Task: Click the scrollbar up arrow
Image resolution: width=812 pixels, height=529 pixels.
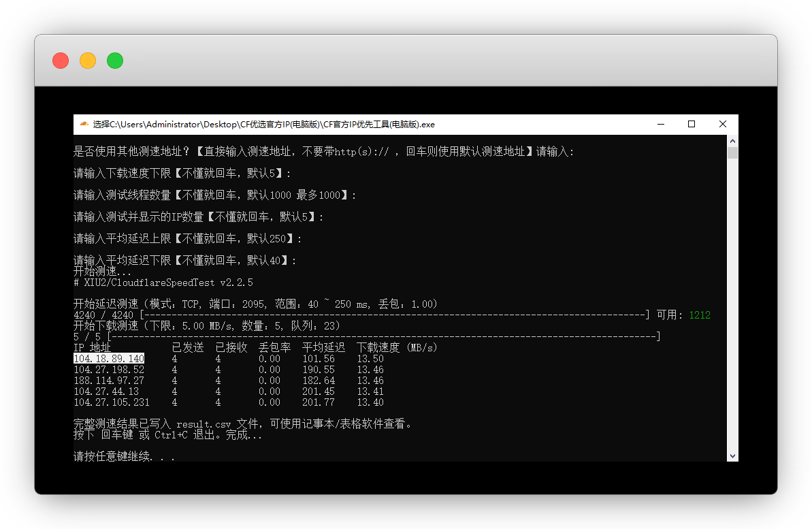Action: (x=732, y=141)
